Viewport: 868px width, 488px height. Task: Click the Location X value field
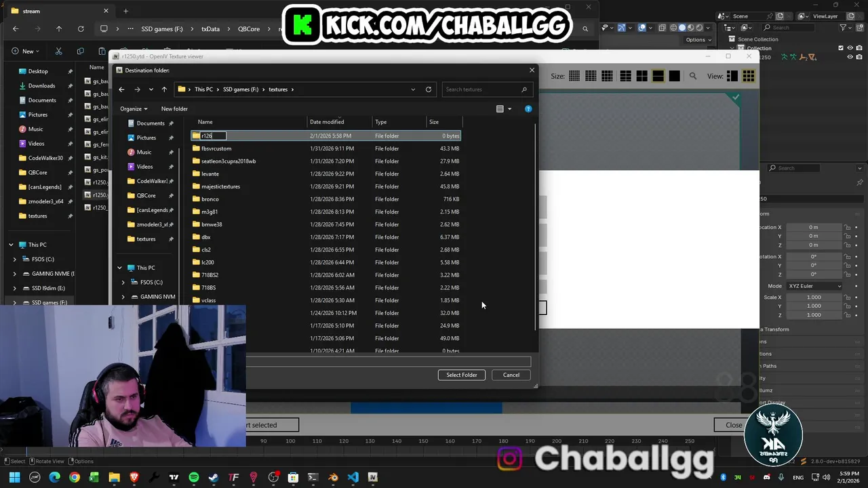[x=814, y=228]
